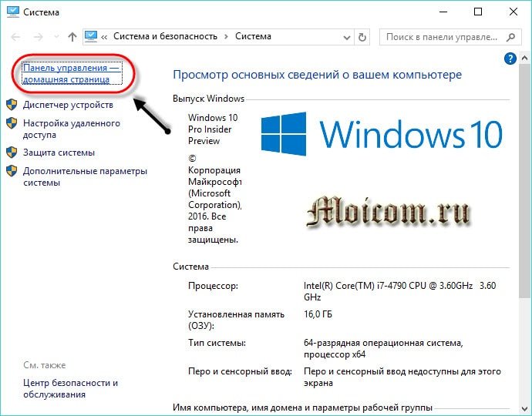Viewport: 532px width, 416px height.
Task: Go up one level with the up arrow
Action: click(x=72, y=37)
